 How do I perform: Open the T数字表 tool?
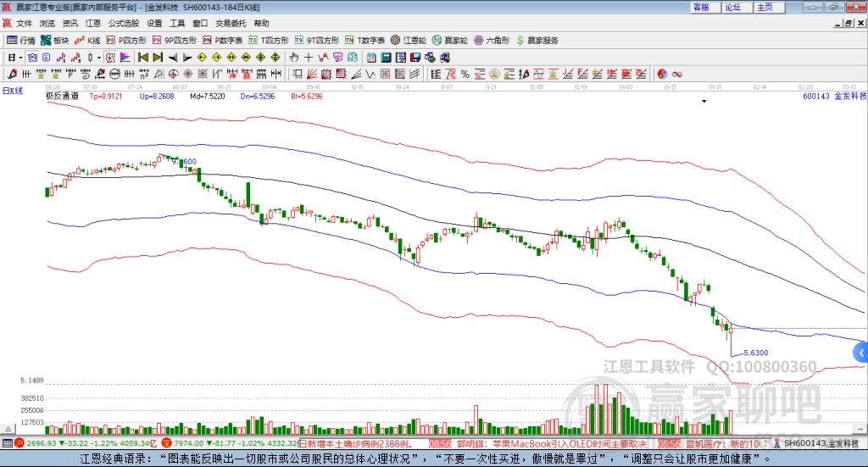pyautogui.click(x=364, y=41)
